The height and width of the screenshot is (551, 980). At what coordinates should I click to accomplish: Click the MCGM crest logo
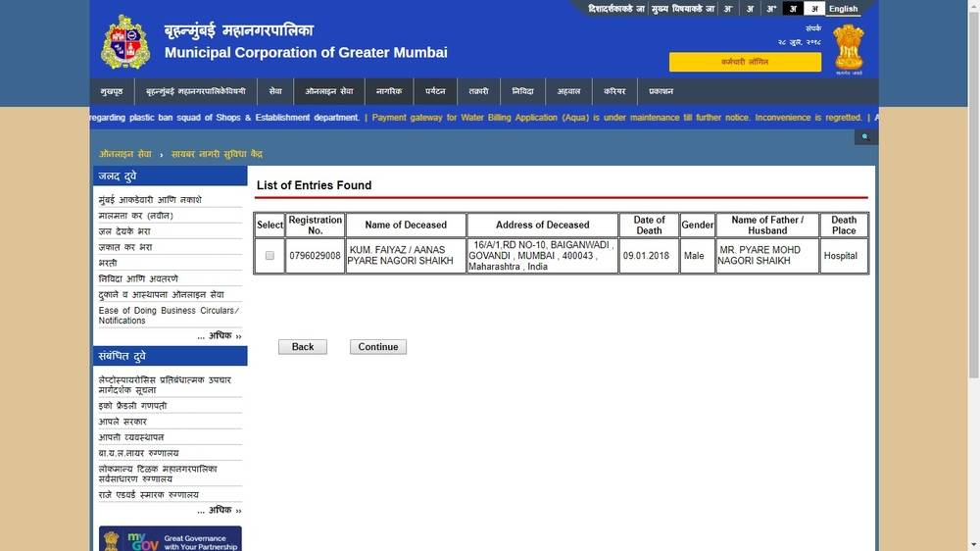[125, 42]
